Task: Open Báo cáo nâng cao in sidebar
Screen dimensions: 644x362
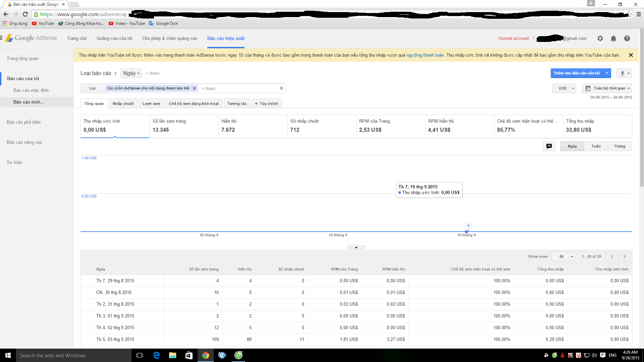Action: (24, 142)
